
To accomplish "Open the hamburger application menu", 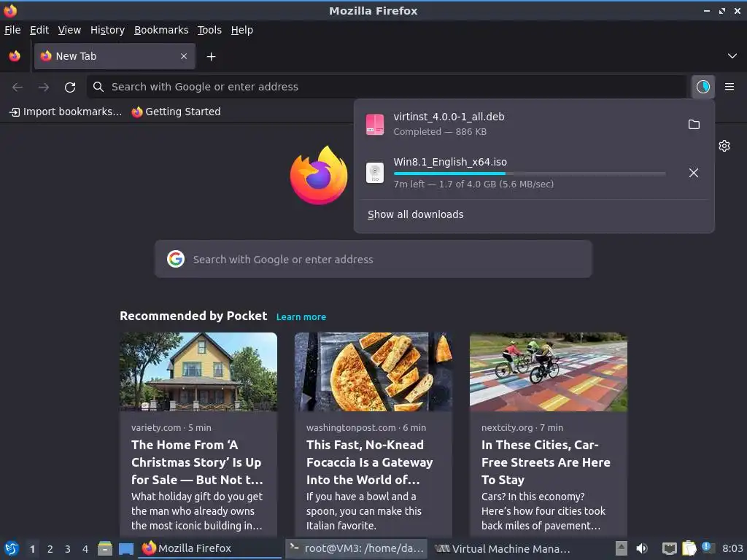I will tap(729, 87).
